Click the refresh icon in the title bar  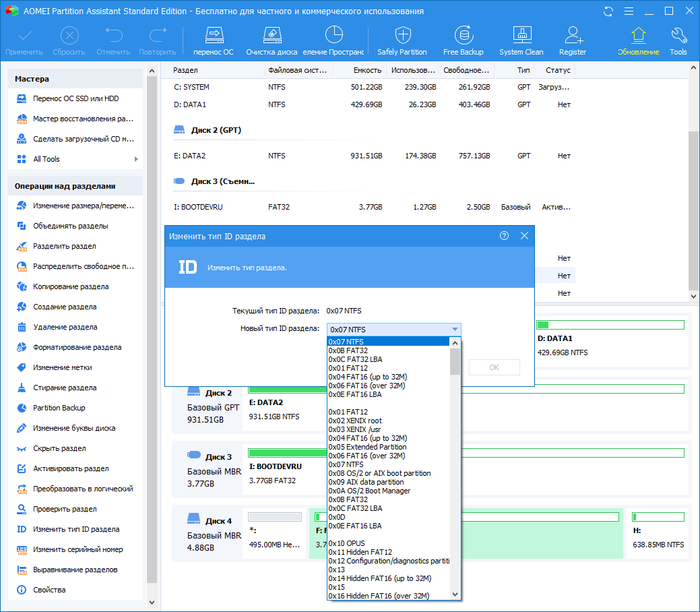point(608,11)
